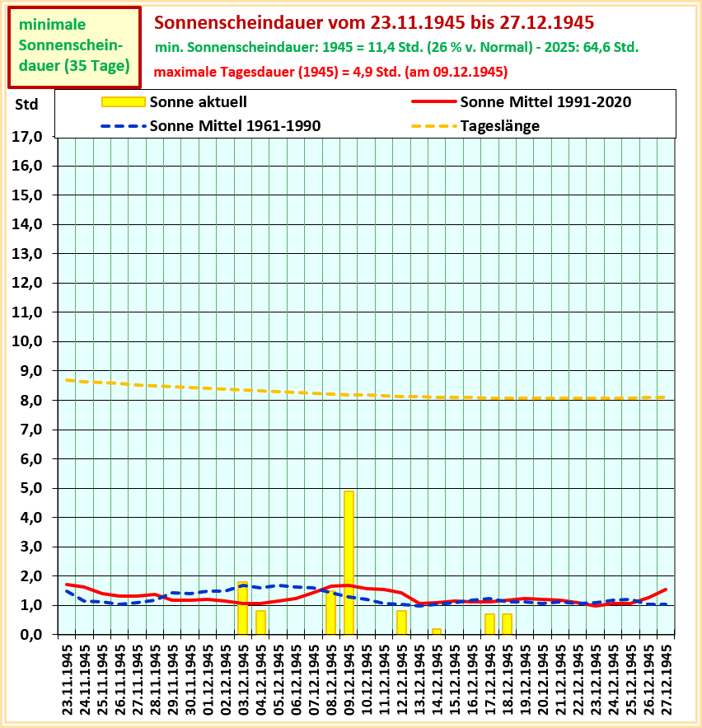The width and height of the screenshot is (702, 728).
Task: Select the 'Sonne aktuell' legend label
Action: pos(198,101)
